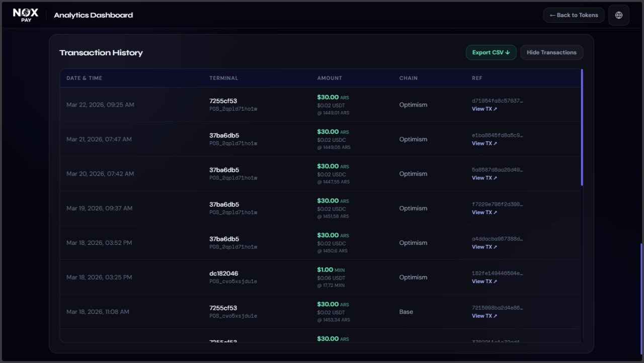Viewport: 644px width, 363px height.
Task: Click the Analytics Dashboard title
Action: (x=94, y=15)
